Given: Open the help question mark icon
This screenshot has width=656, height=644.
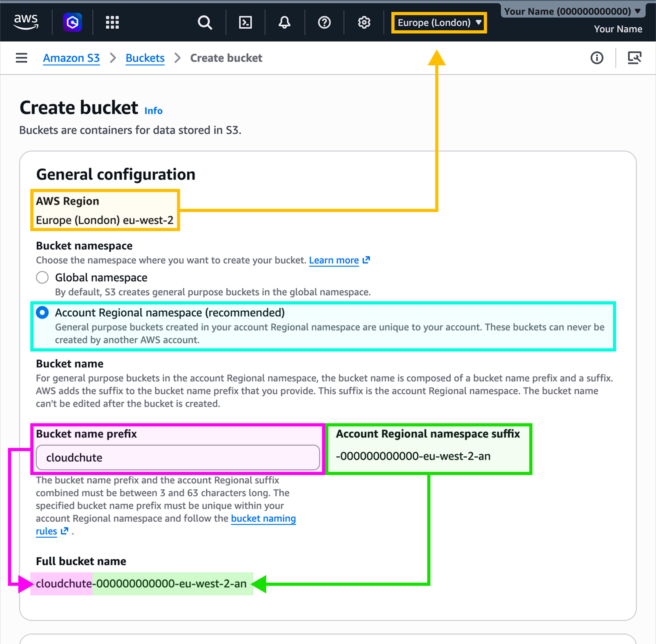Looking at the screenshot, I should [x=324, y=22].
